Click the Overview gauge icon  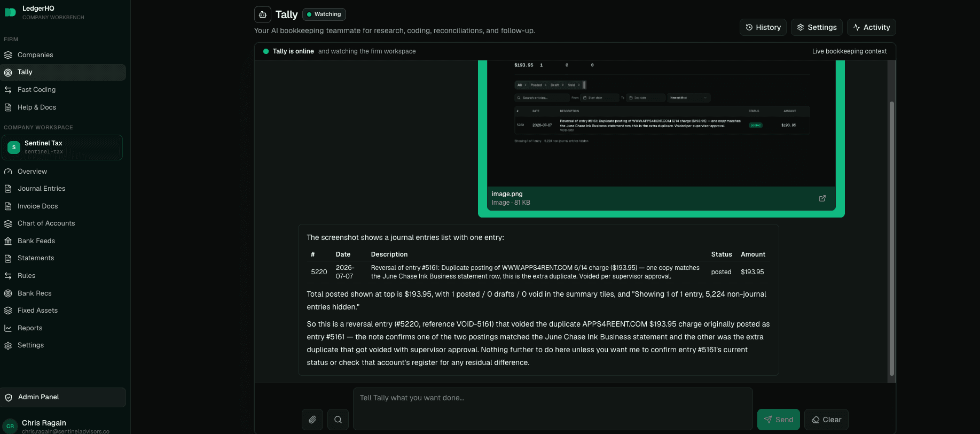coord(8,172)
